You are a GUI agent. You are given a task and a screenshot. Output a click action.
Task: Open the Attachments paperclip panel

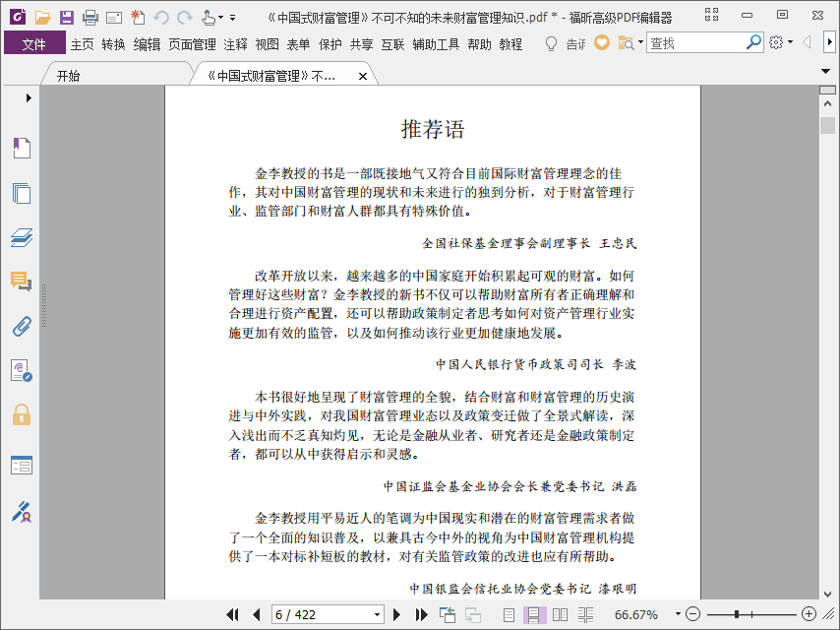(x=22, y=326)
